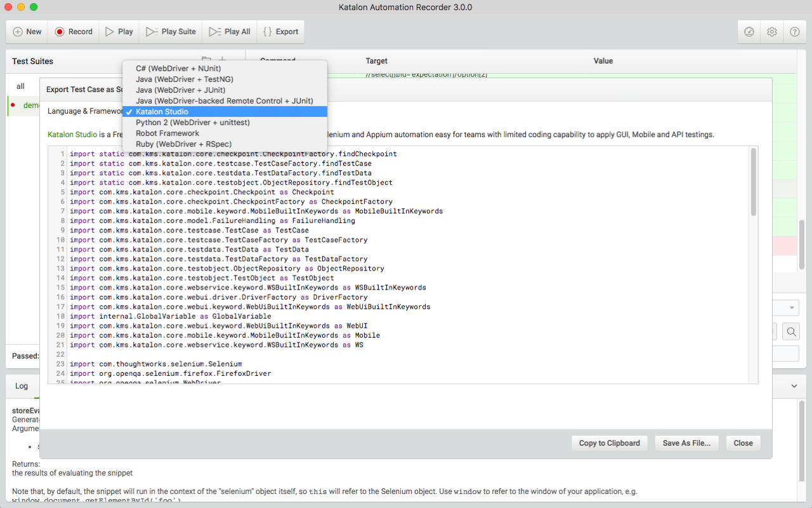The image size is (812, 508).
Task: Click line 21 WSBuiltInKeywords as WS
Action: tap(217, 345)
